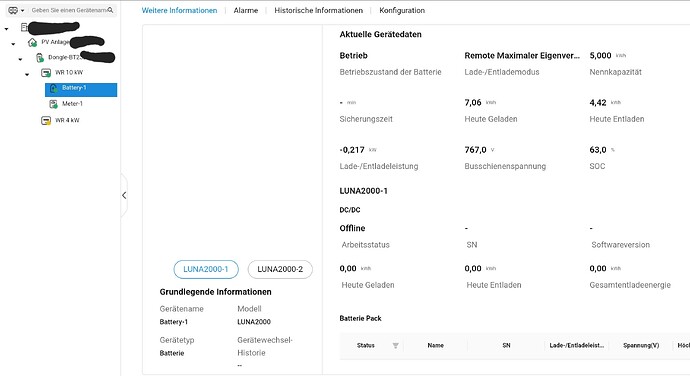
Task: Select the PV Anlage tree entry
Action: [x=55, y=42]
